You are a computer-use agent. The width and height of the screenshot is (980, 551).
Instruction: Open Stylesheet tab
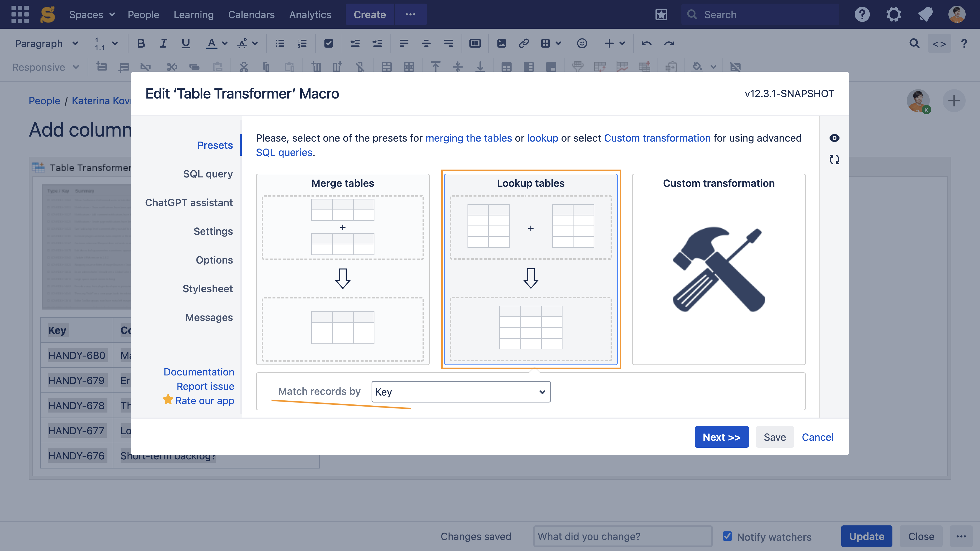207,289
